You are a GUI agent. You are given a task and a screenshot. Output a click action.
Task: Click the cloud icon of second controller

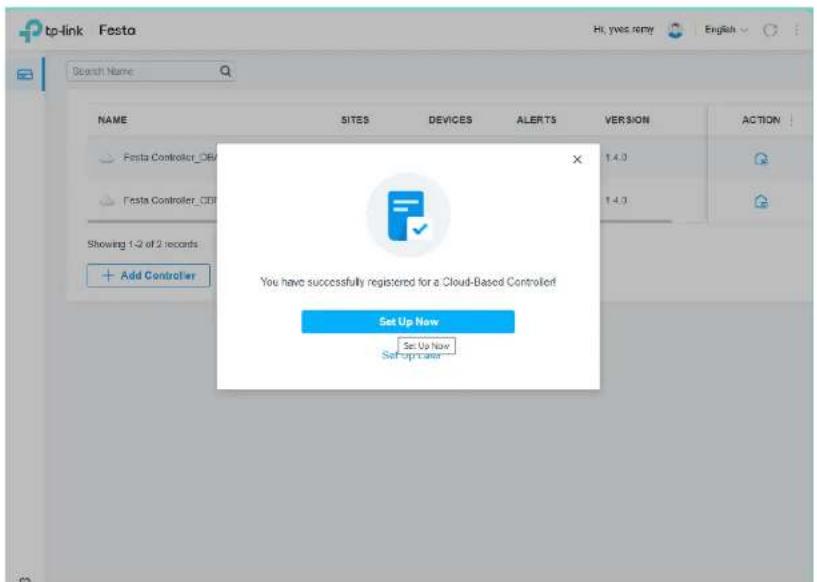pos(107,201)
